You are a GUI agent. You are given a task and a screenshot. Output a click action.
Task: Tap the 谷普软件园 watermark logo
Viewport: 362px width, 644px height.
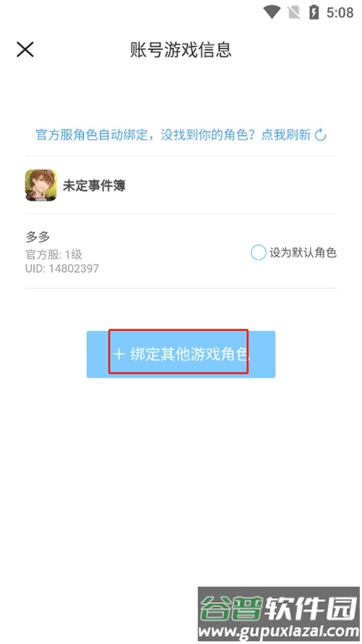click(x=278, y=608)
